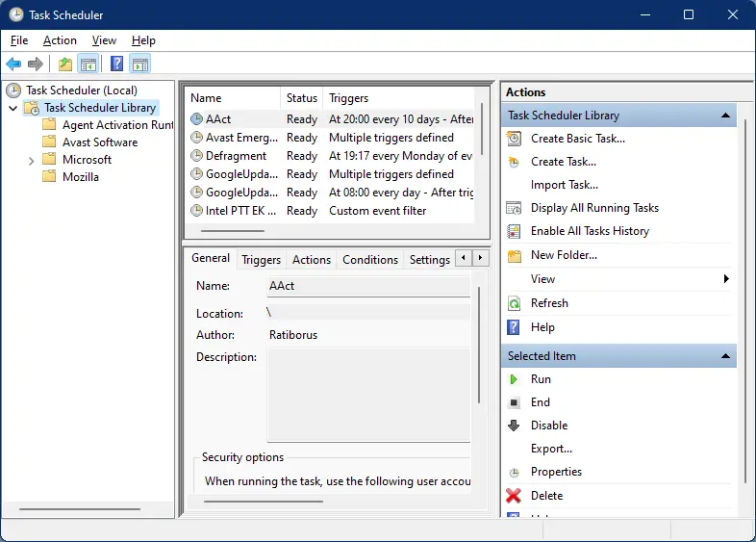The width and height of the screenshot is (756, 542).
Task: Collapse the Selected Item actions section
Action: (x=725, y=356)
